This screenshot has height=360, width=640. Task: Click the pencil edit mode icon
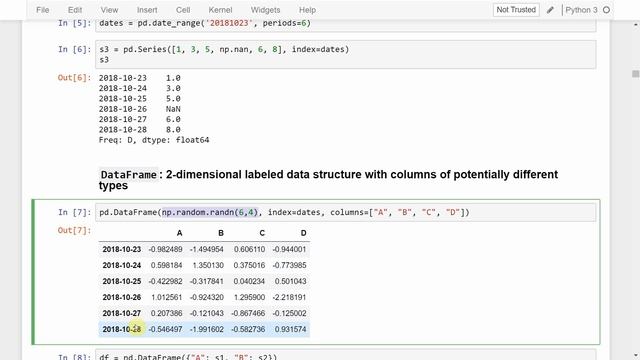tap(550, 10)
